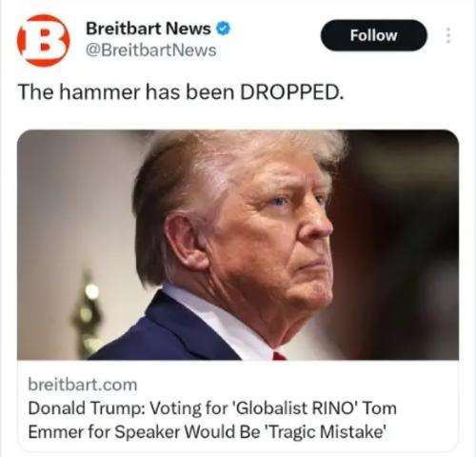476x457 pixels.
Task: Open the Breitbart News display name link
Action: coord(149,29)
